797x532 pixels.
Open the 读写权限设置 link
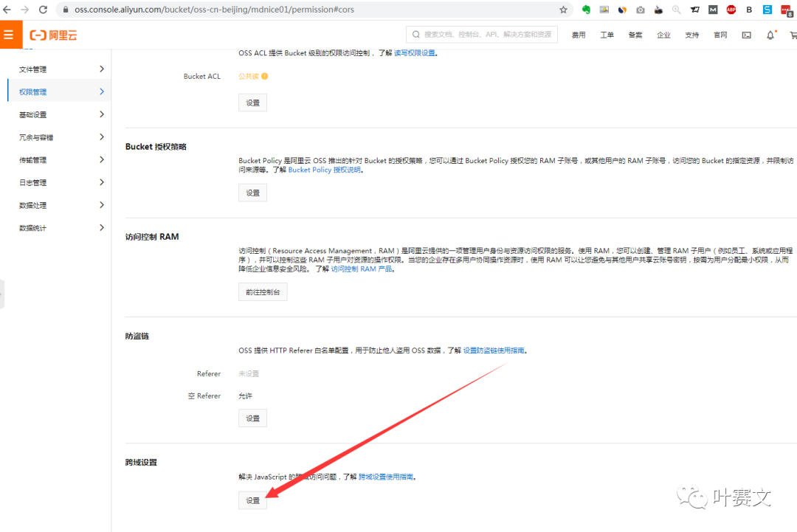click(x=414, y=53)
